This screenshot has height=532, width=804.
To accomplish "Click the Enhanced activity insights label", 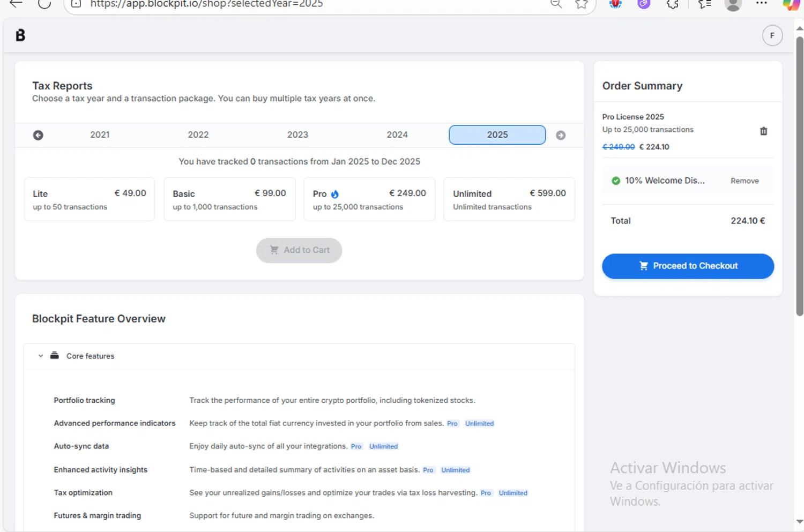I will (100, 470).
